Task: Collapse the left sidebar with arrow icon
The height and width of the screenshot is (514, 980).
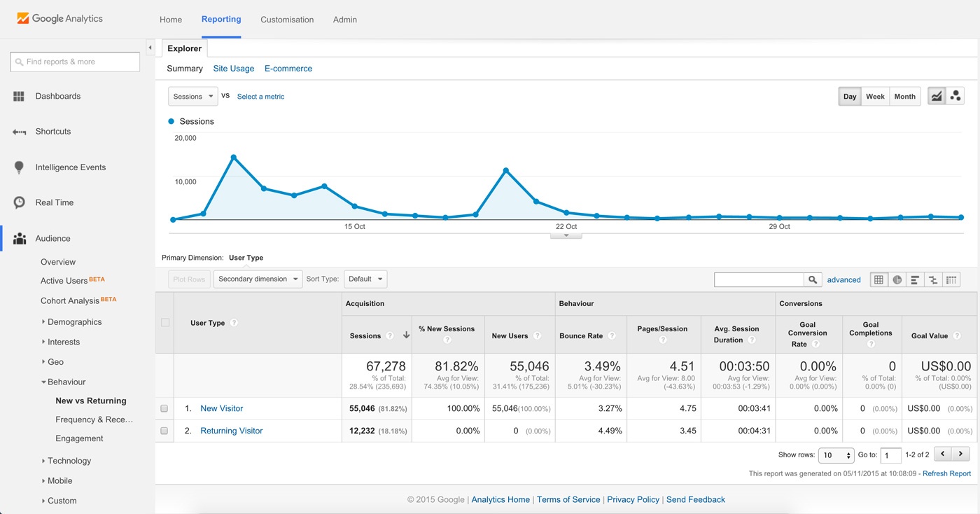Action: (150, 48)
